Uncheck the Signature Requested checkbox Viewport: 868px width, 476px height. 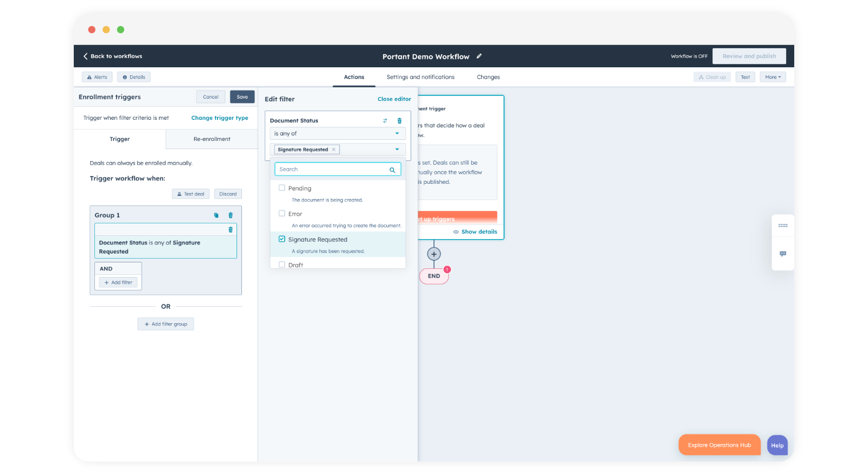(282, 239)
